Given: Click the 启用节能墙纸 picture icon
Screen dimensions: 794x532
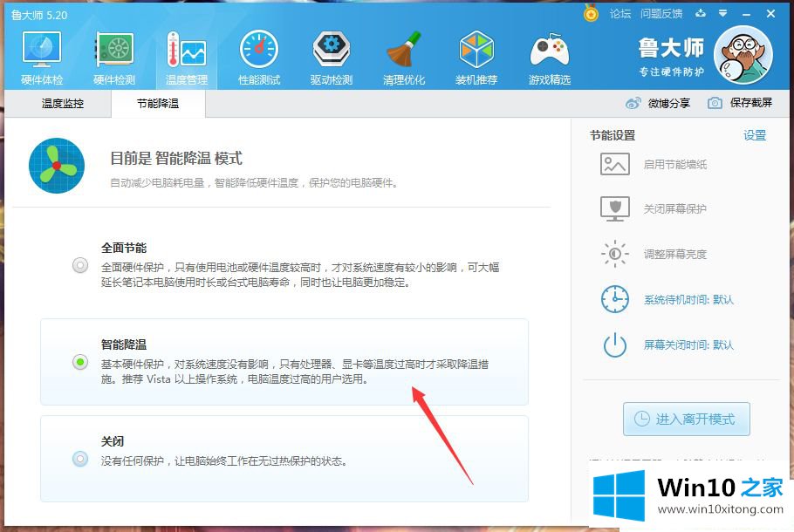Looking at the screenshot, I should pyautogui.click(x=615, y=164).
